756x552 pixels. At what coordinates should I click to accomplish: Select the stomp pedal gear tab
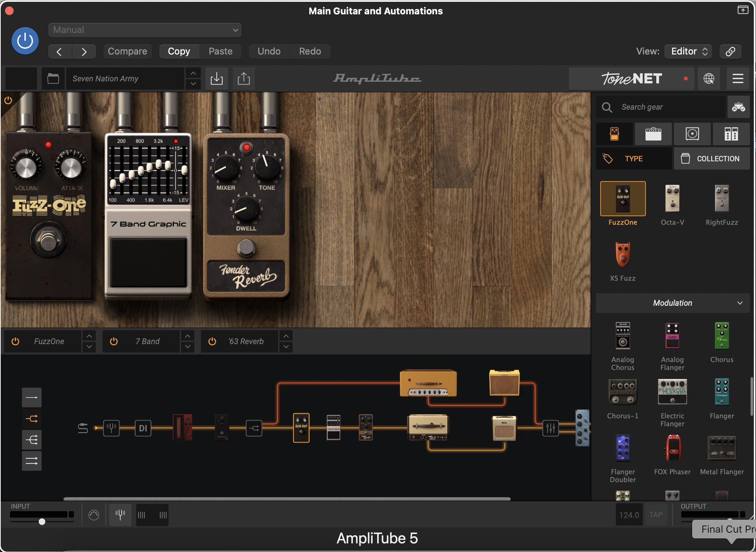tap(615, 134)
